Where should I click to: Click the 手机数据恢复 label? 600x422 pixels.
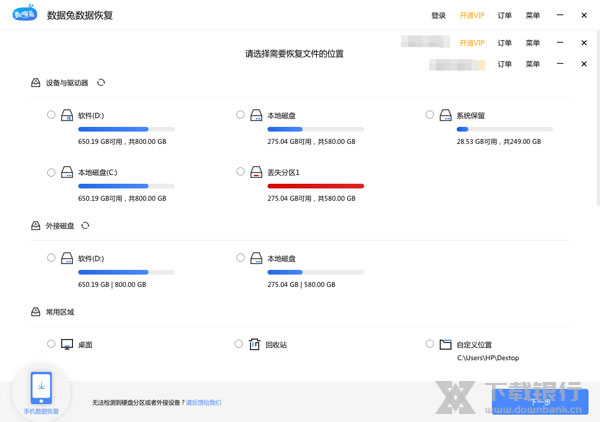point(41,411)
